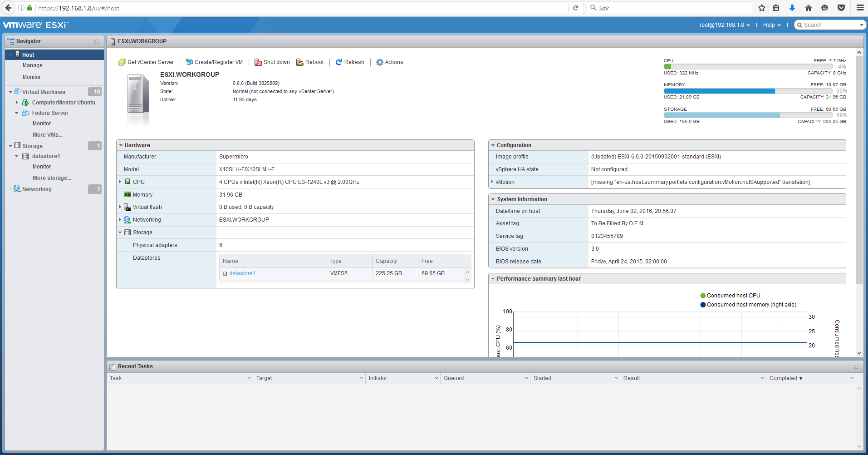868x455 pixels.
Task: Open the Help menu
Action: click(x=771, y=25)
